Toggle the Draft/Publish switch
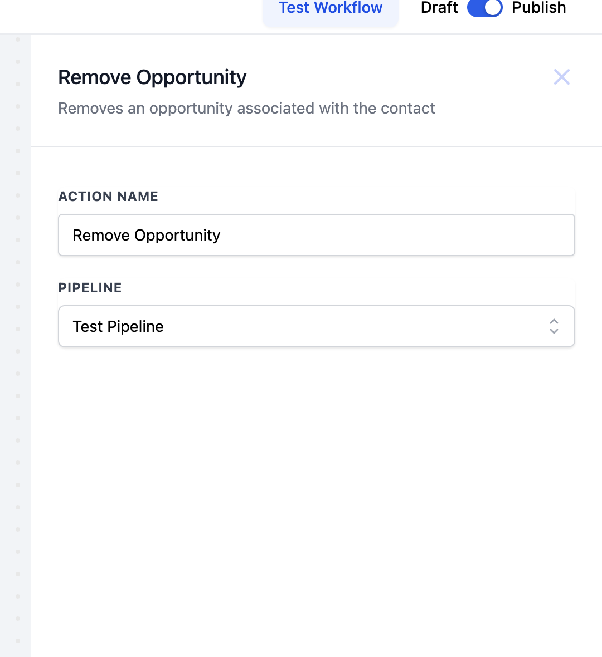Image resolution: width=602 pixels, height=657 pixels. 485,8
